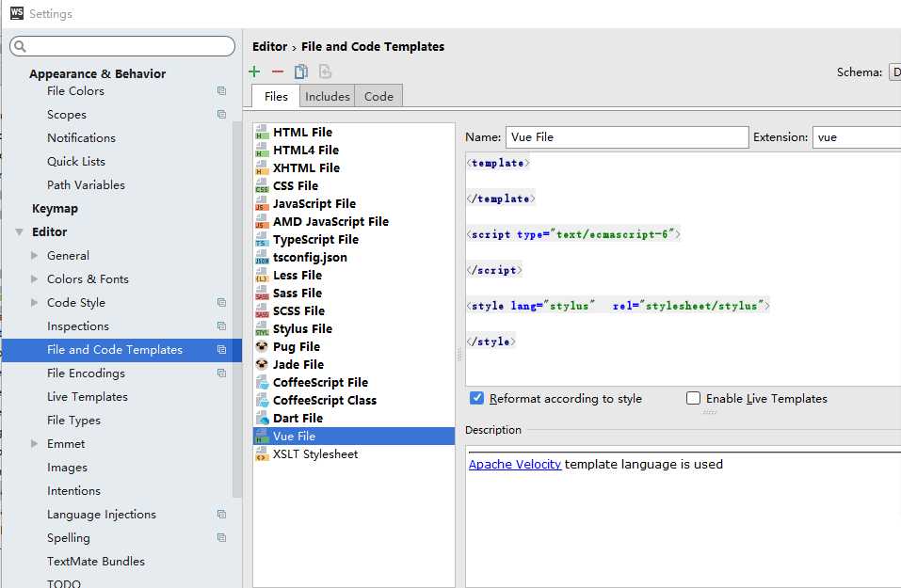
Task: Open Notifications settings page
Action: [82, 137]
